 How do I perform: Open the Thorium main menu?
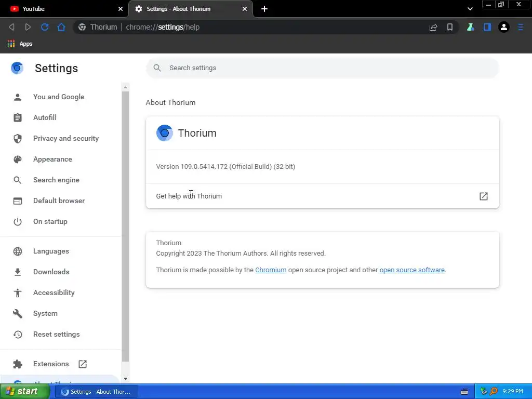tap(521, 27)
